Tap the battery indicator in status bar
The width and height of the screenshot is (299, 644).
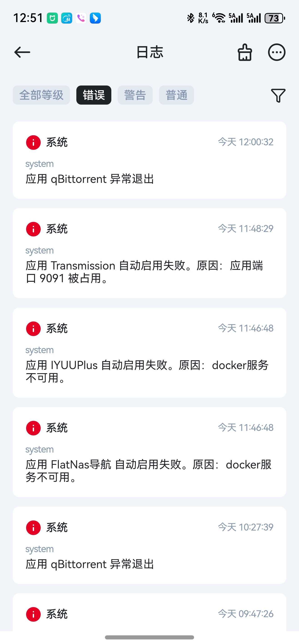pyautogui.click(x=274, y=18)
